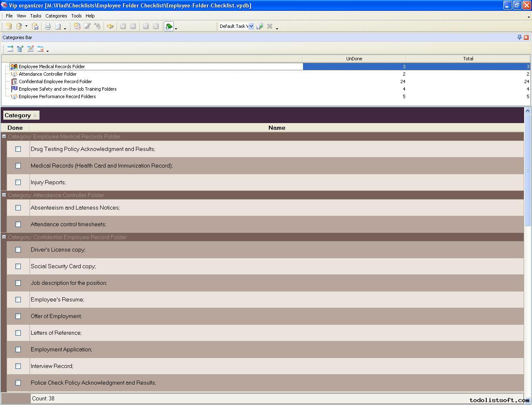Open the Categories menu
532x405 pixels.
pyautogui.click(x=56, y=16)
